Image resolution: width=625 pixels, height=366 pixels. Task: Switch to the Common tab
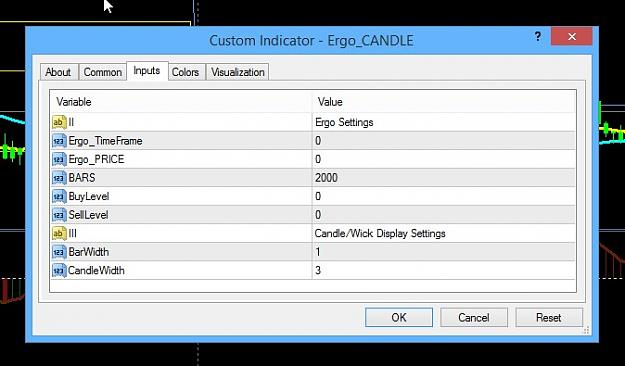(102, 72)
